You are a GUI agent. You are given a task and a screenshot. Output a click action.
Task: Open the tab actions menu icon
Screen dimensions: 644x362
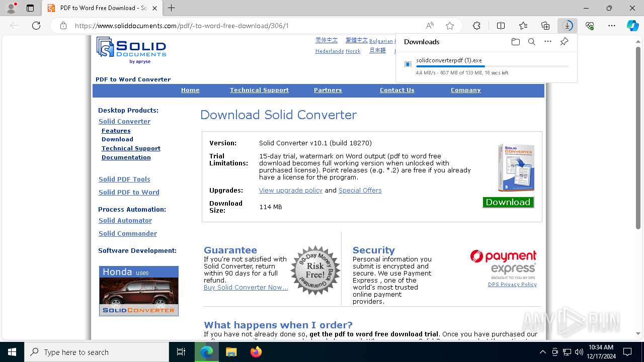[30, 8]
